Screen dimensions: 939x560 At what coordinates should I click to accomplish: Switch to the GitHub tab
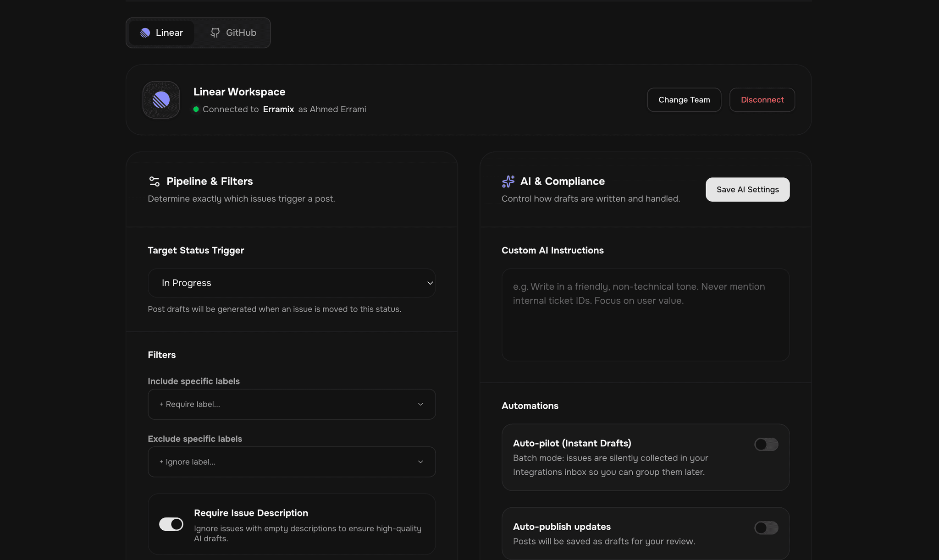tap(233, 33)
